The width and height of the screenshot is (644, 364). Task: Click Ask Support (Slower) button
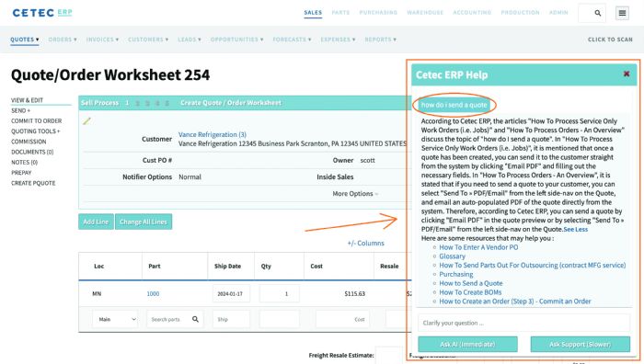pyautogui.click(x=580, y=344)
